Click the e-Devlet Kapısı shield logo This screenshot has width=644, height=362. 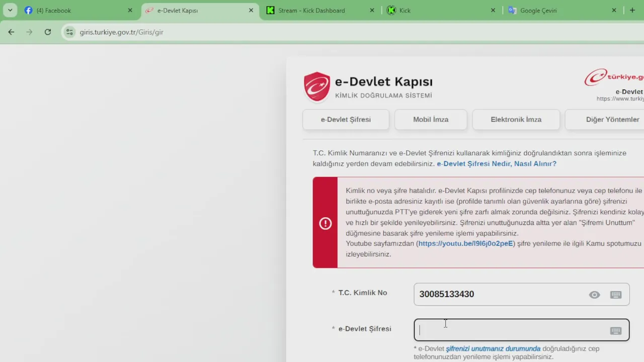[x=317, y=87]
